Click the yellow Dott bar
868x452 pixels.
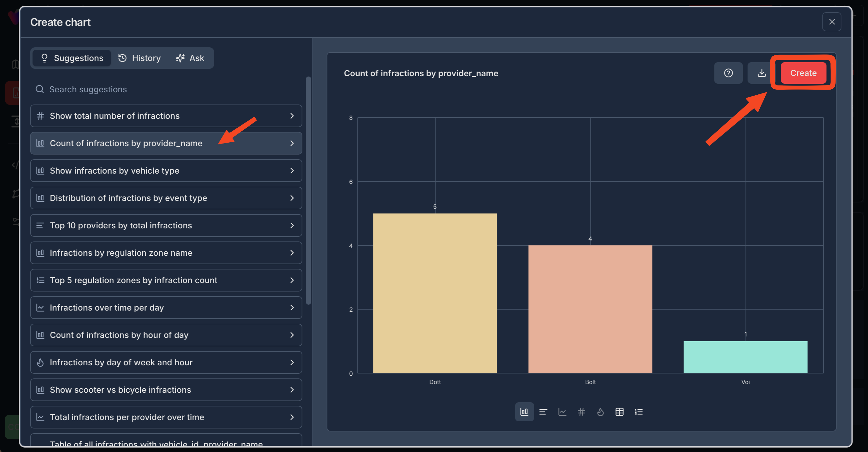pos(435,293)
